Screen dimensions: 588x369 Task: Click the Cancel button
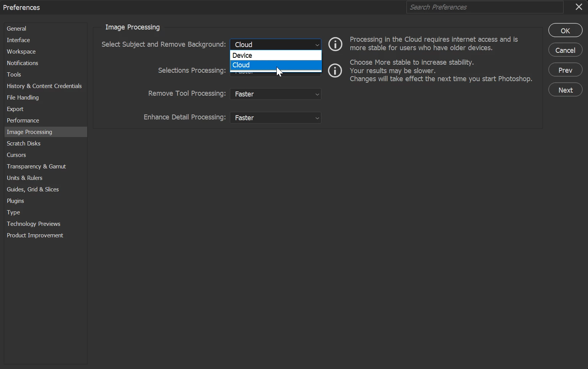coord(565,50)
